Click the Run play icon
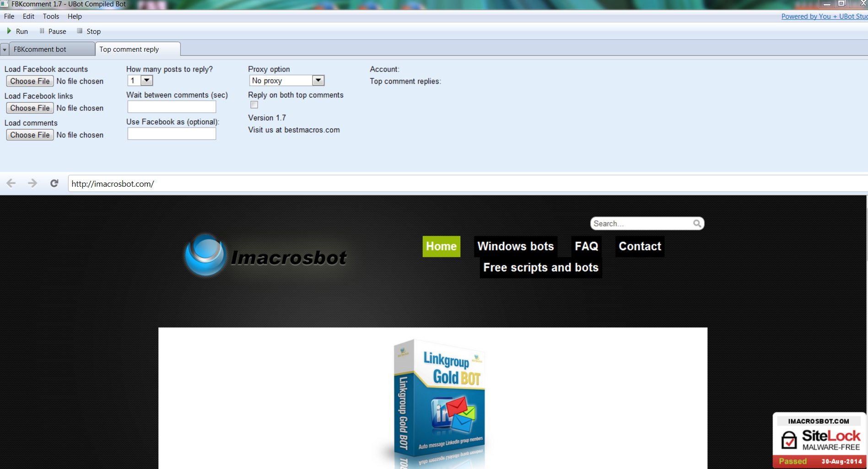The height and width of the screenshot is (469, 868). point(9,31)
